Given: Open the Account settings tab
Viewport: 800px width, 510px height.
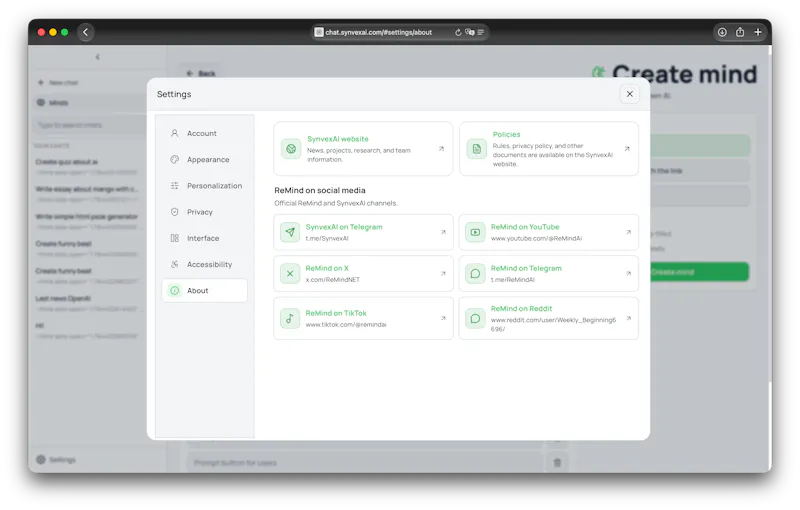Looking at the screenshot, I should pos(204,133).
